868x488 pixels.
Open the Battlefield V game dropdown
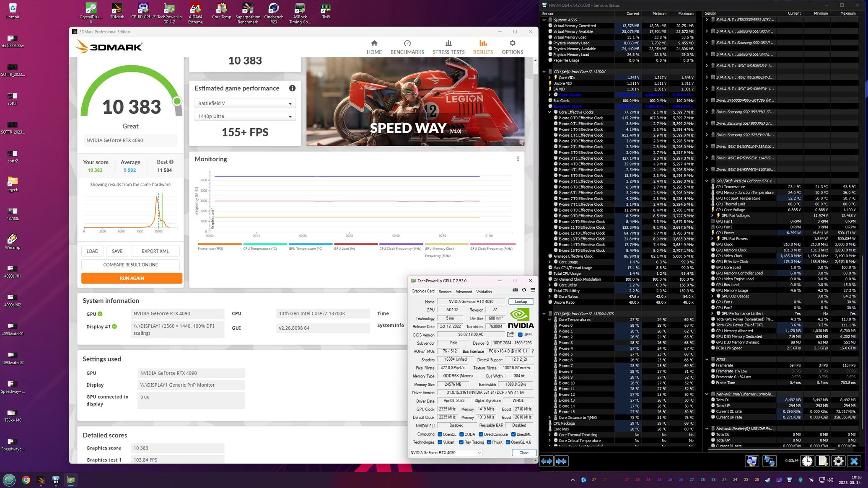[x=245, y=103]
